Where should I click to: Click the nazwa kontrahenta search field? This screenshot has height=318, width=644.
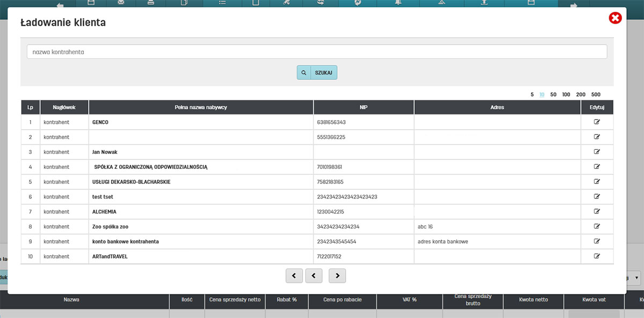coord(317,52)
